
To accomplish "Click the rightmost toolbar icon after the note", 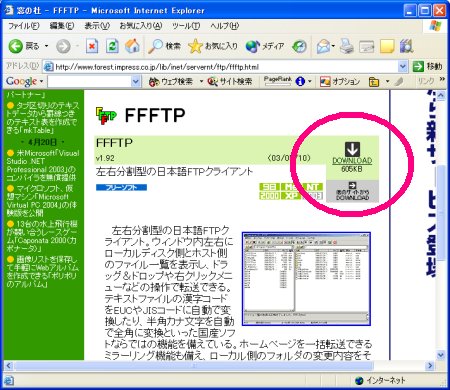I will pos(406,46).
